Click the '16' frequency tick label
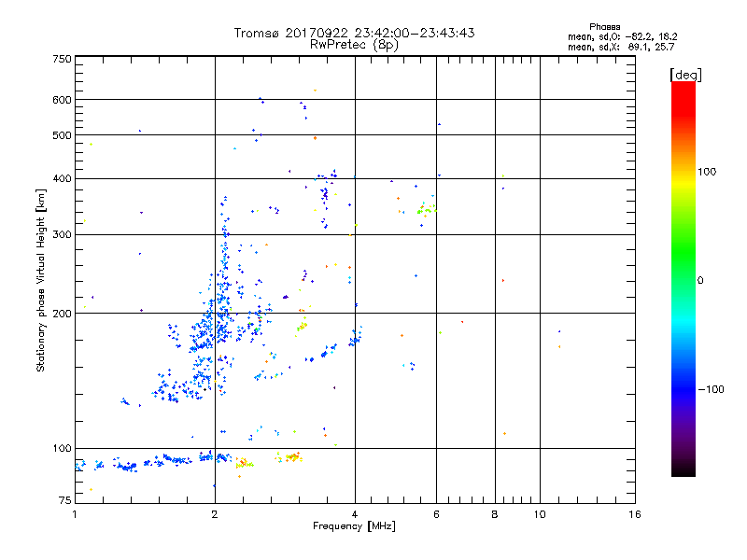Viewport: 747px width, 560px height. 635,514
